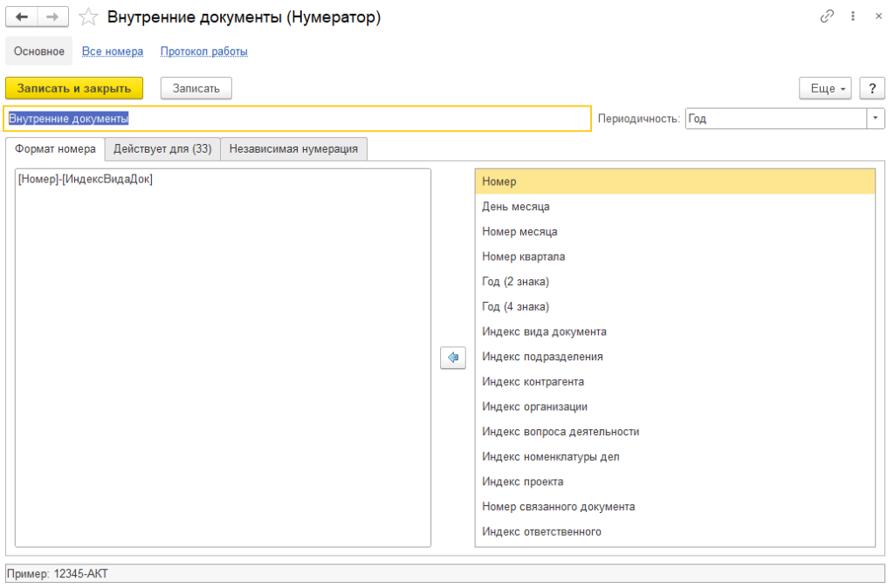Click the numerator name input field
The width and height of the screenshot is (894, 588).
[x=298, y=119]
